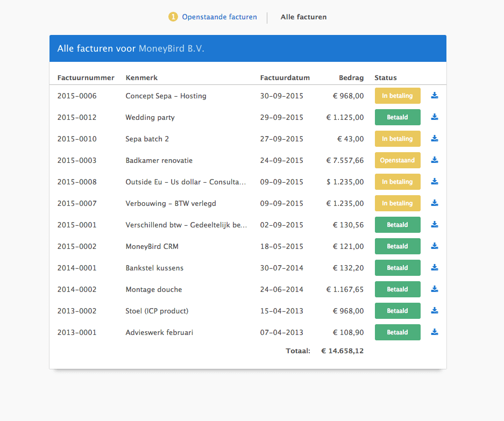Click Verbouwing – BTW verlegd description
504x421 pixels.
coord(171,204)
